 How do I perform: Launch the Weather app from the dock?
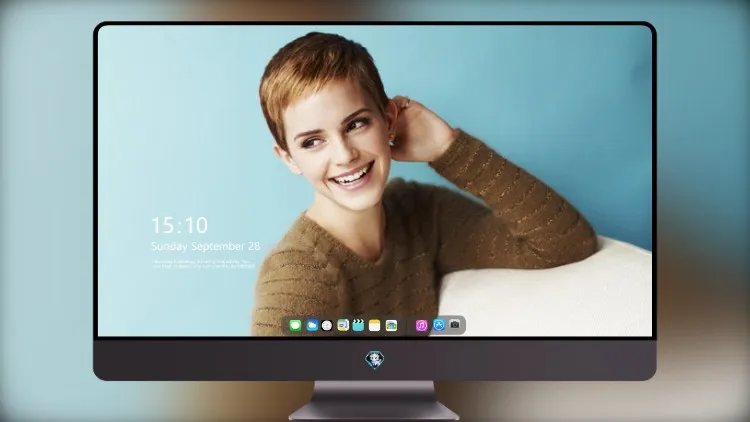(312, 325)
